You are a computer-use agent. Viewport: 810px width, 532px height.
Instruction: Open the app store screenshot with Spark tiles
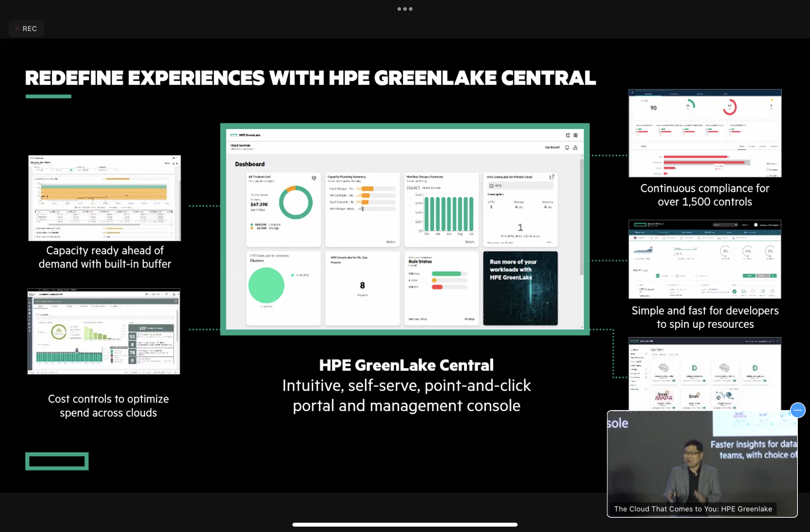[705, 374]
